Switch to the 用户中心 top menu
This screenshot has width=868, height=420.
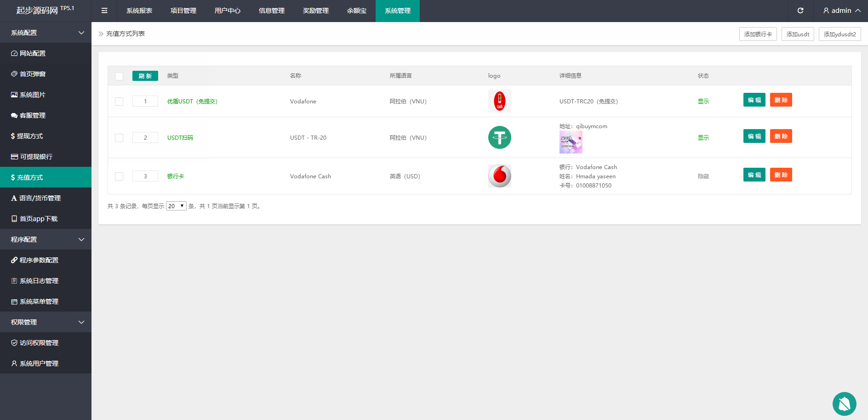[227, 11]
